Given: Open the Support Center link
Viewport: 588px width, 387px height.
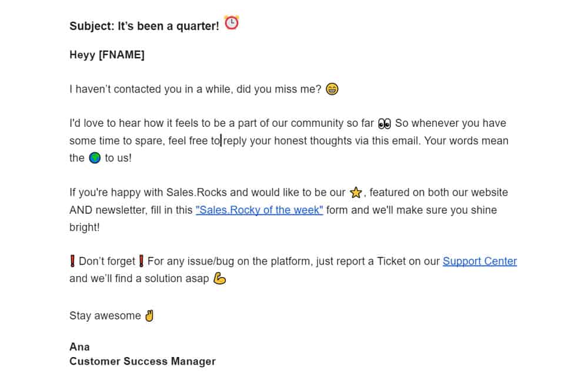Looking at the screenshot, I should coord(480,261).
